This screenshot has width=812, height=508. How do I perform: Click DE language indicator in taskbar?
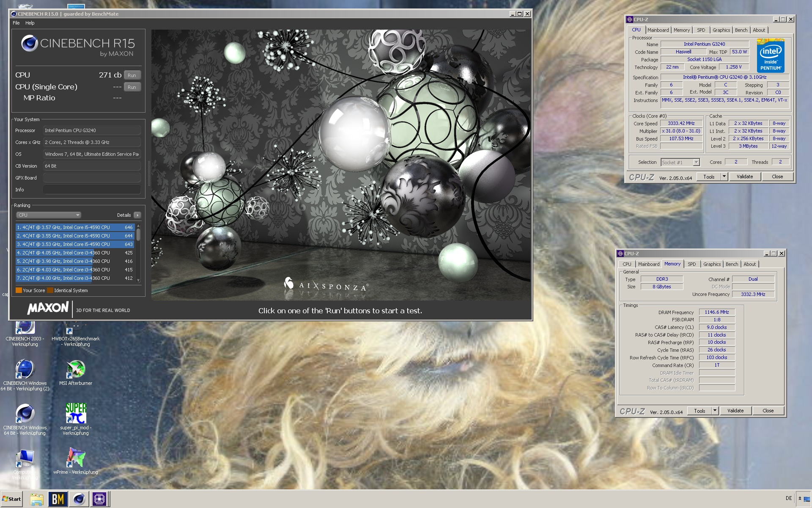[789, 498]
